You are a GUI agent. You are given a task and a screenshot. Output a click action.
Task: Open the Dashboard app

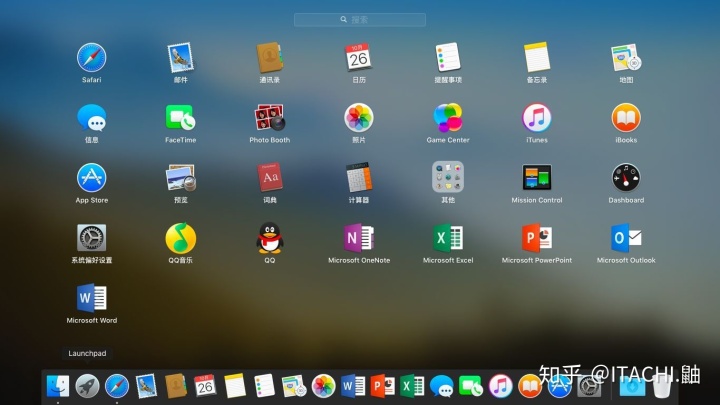click(x=626, y=178)
